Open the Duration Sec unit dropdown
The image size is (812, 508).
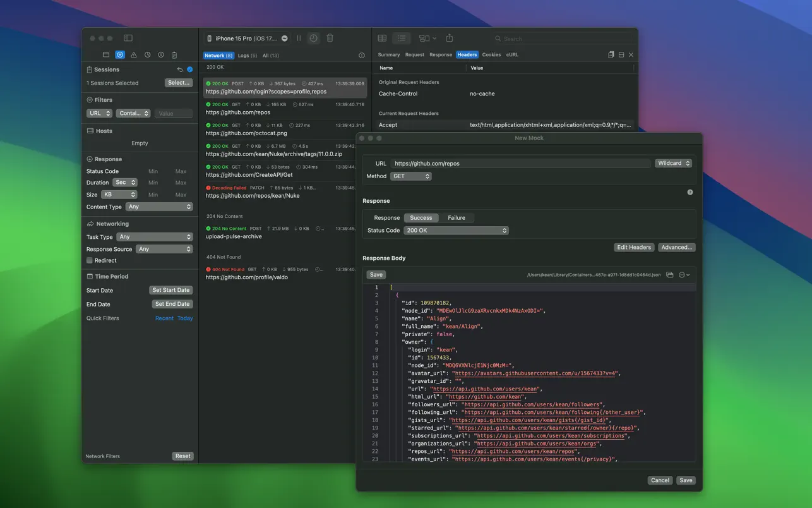(125, 182)
